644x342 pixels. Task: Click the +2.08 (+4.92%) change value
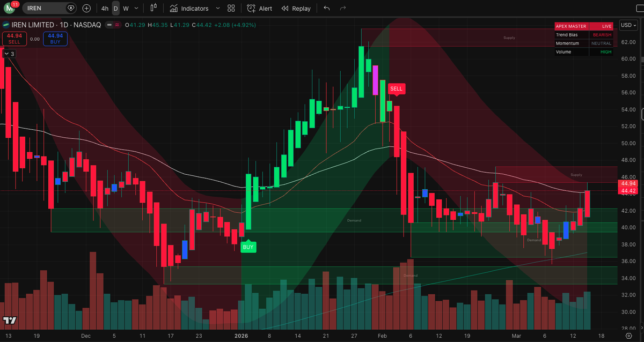(x=235, y=25)
